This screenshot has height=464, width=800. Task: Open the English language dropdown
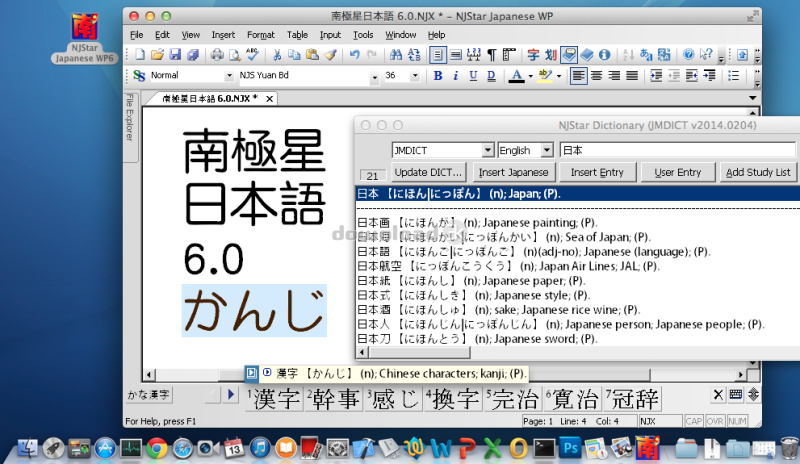coord(547,150)
